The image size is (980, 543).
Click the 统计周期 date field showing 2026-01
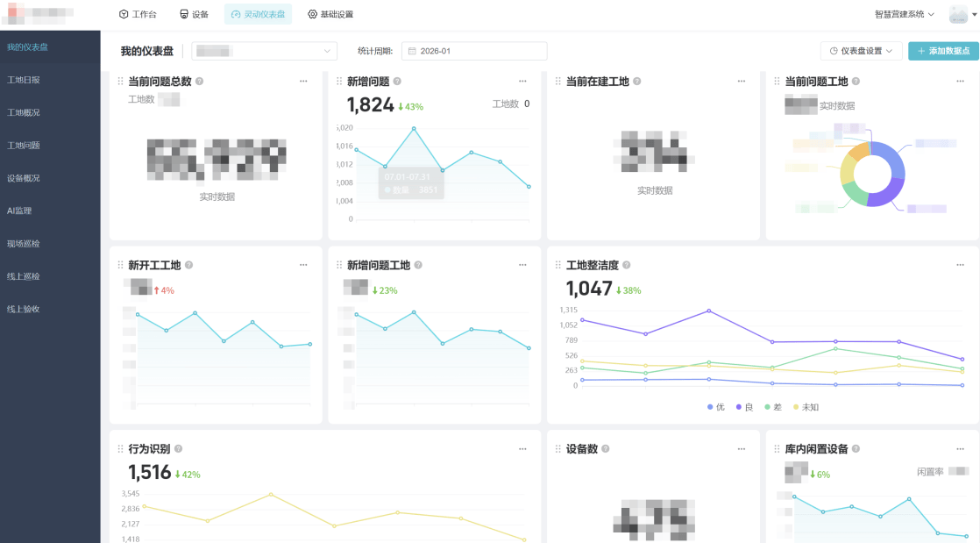475,51
